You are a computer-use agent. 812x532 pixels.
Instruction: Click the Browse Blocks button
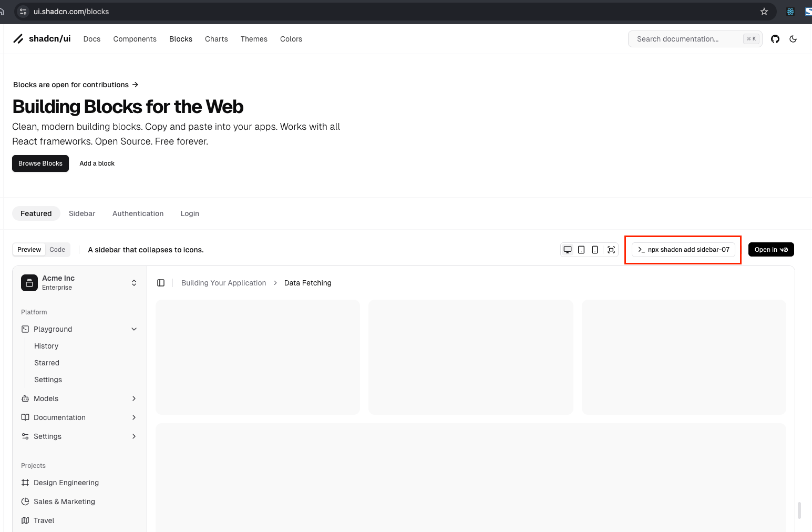coord(40,163)
